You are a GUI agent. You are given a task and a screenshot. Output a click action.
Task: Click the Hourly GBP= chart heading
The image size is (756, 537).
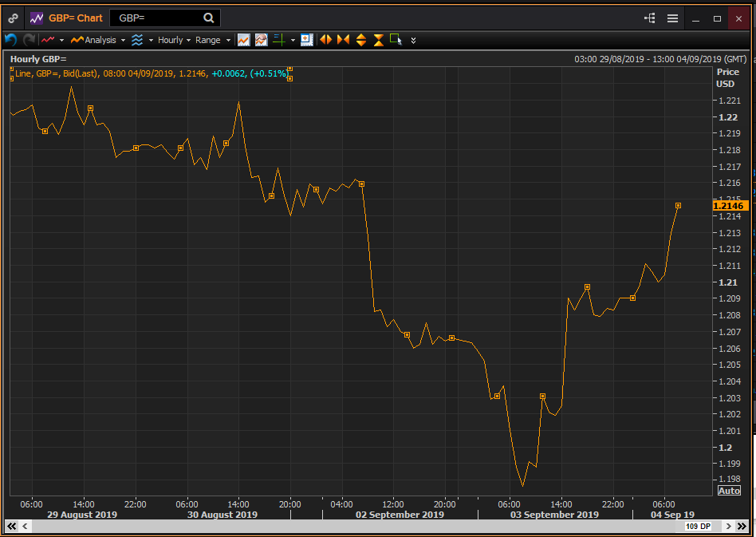[38, 59]
